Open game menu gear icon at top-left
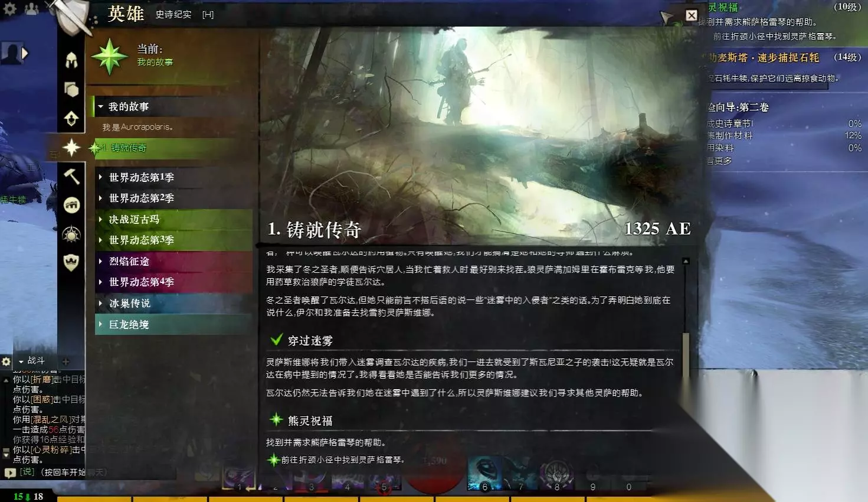 pyautogui.click(x=10, y=9)
